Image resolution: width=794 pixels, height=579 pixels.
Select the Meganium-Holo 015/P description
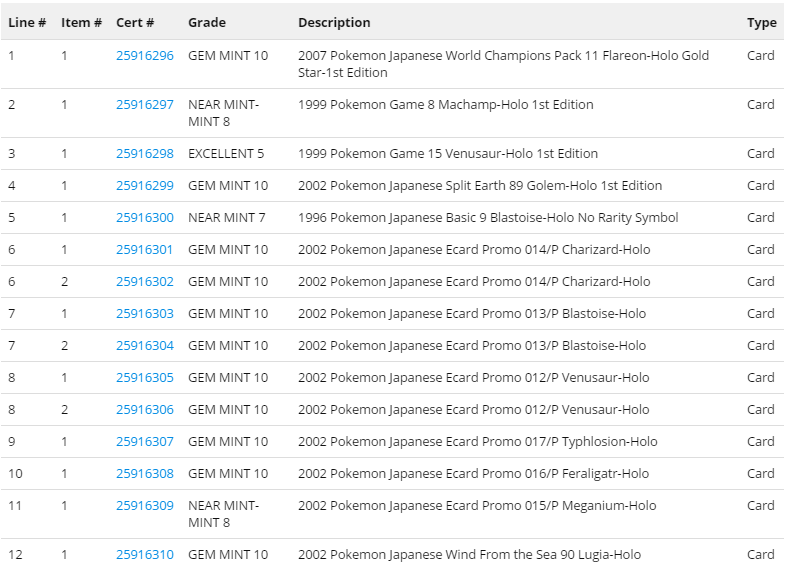pos(477,506)
